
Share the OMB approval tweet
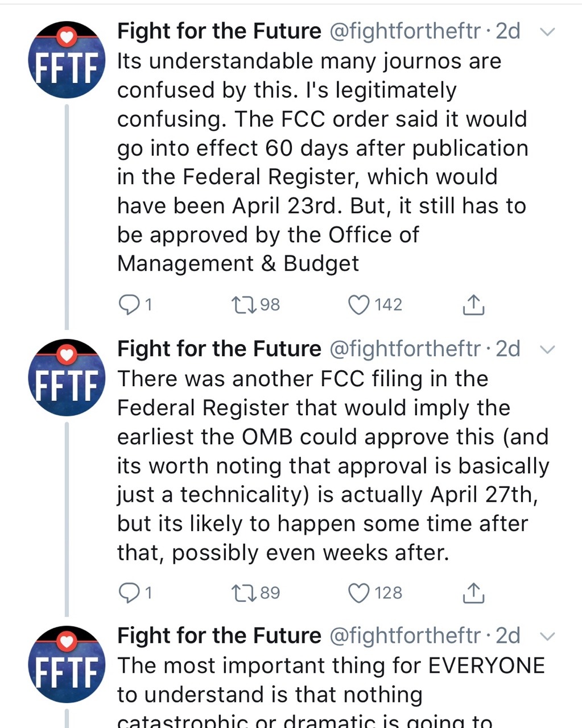tap(473, 593)
